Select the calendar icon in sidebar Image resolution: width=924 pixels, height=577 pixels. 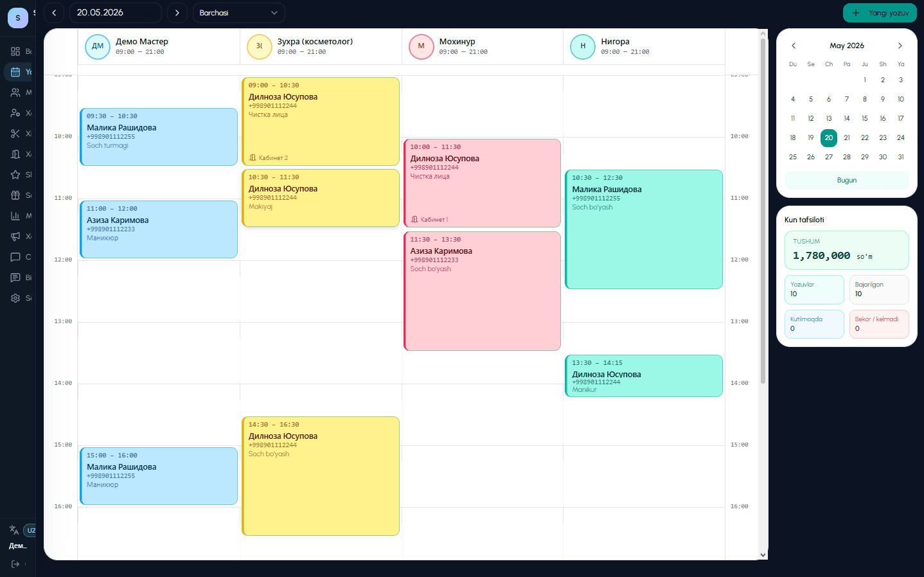[15, 72]
